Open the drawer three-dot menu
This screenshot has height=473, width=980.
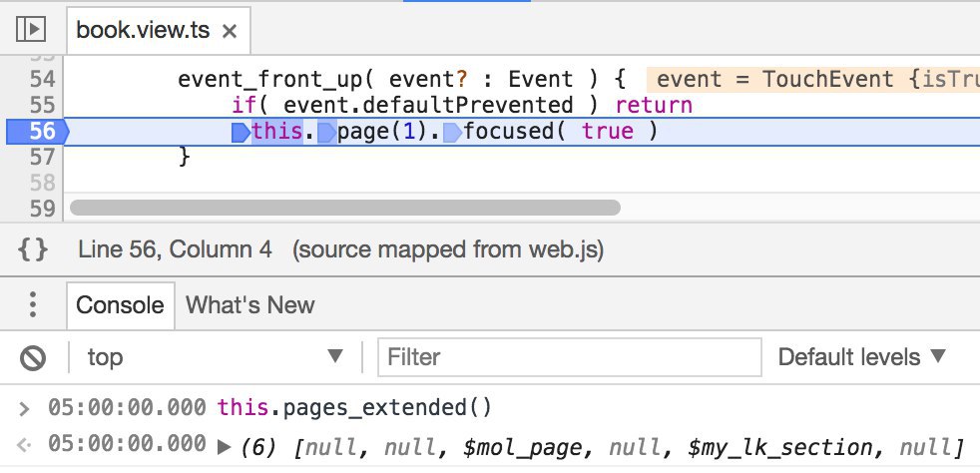[x=33, y=305]
